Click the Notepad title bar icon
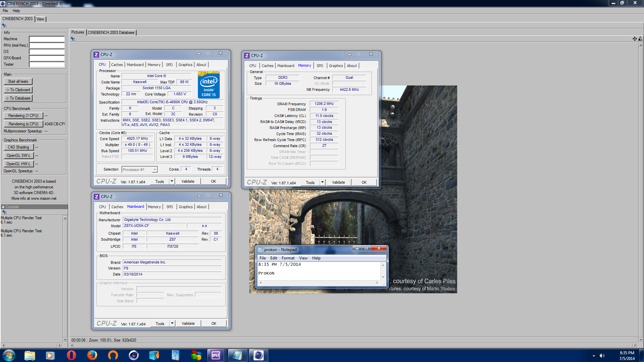The image size is (644, 362). (260, 250)
